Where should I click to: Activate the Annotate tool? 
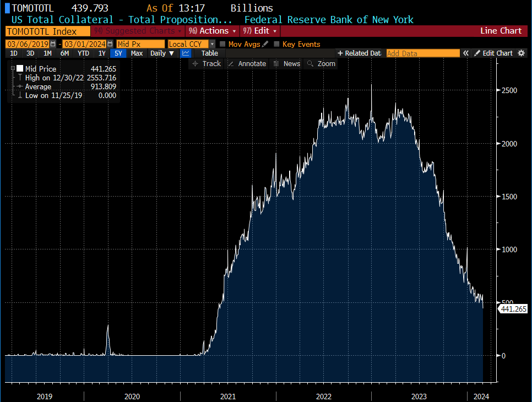coord(247,64)
